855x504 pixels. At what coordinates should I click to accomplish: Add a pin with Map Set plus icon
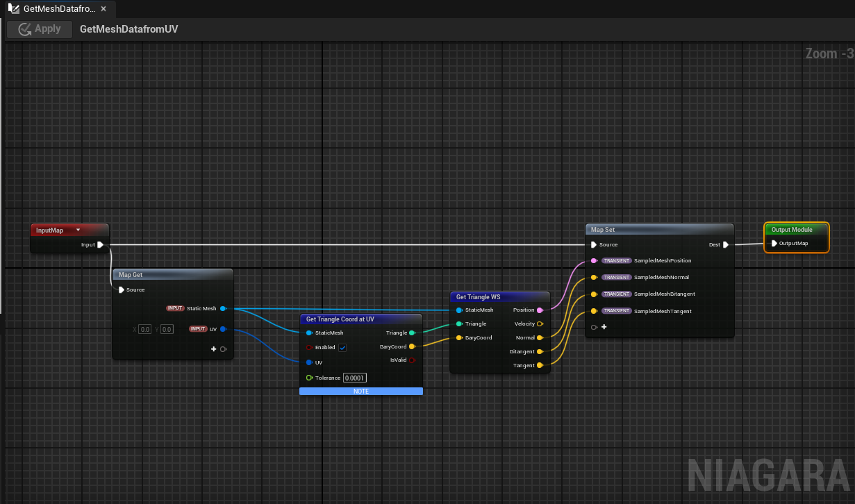tap(604, 327)
